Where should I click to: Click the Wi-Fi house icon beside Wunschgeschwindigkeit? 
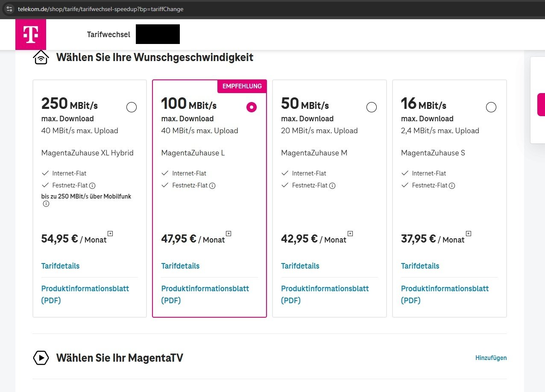(41, 57)
